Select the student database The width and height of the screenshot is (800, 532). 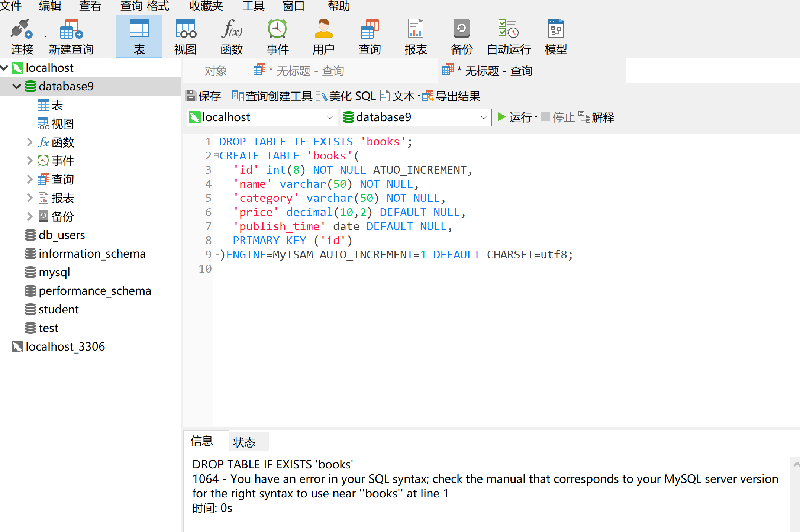pyautogui.click(x=52, y=309)
